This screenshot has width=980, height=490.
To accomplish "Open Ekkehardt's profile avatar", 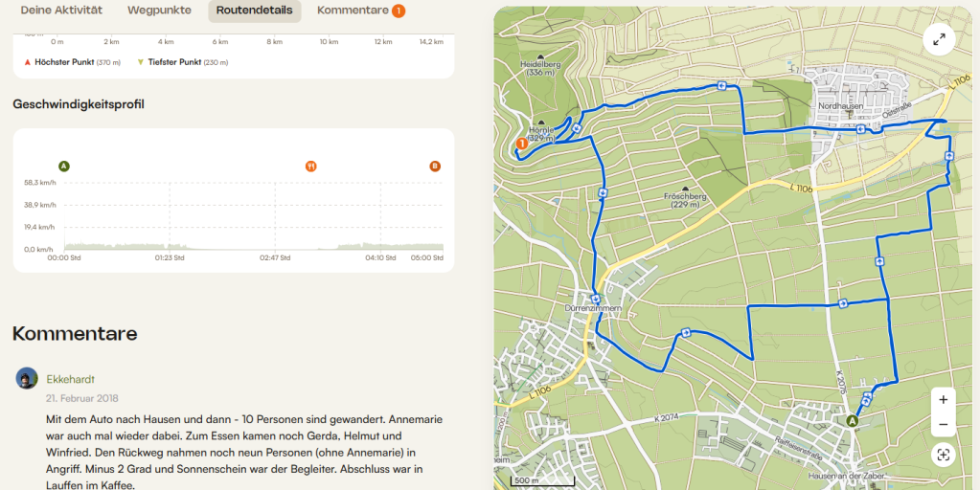I will click(27, 378).
